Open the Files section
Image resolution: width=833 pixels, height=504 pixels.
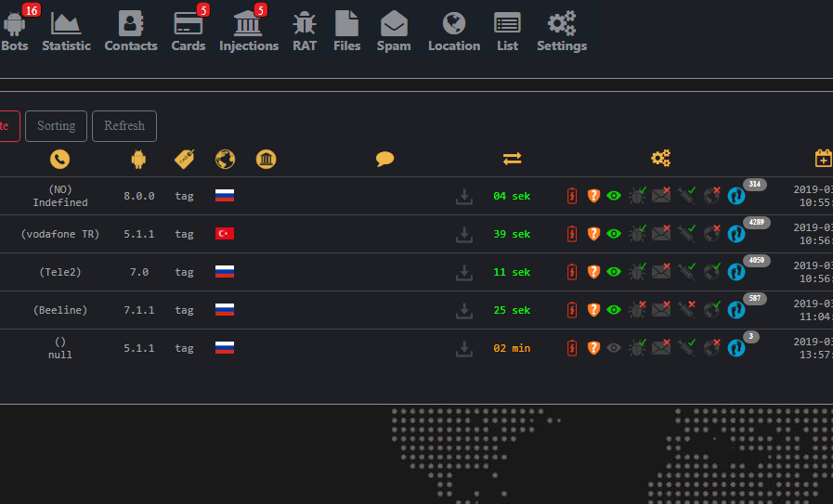(347, 31)
